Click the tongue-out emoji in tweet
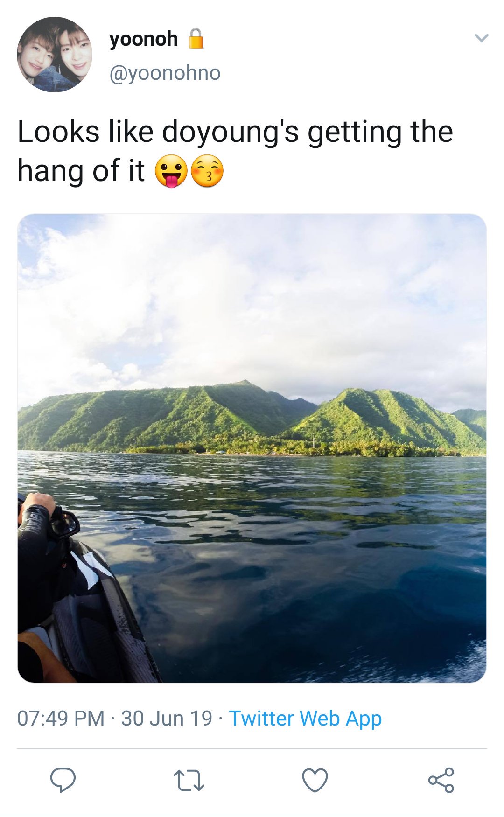504x817 pixels. (x=171, y=171)
